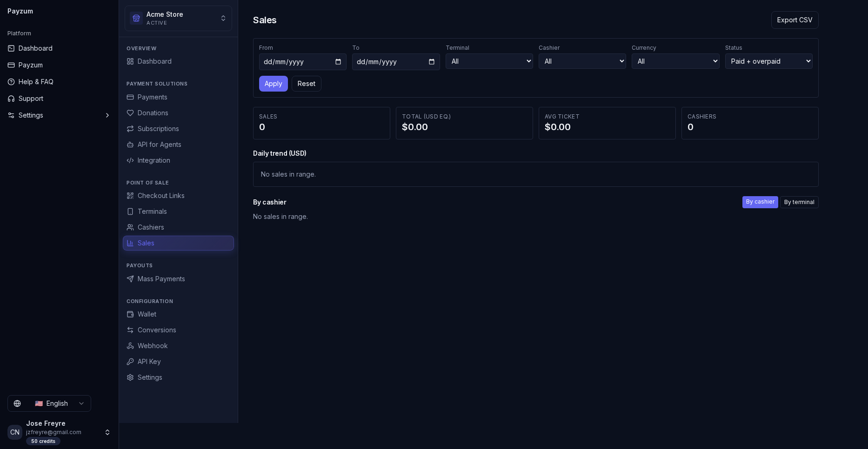Open the Cashier filter dropdown
This screenshot has width=868, height=449.
[582, 61]
